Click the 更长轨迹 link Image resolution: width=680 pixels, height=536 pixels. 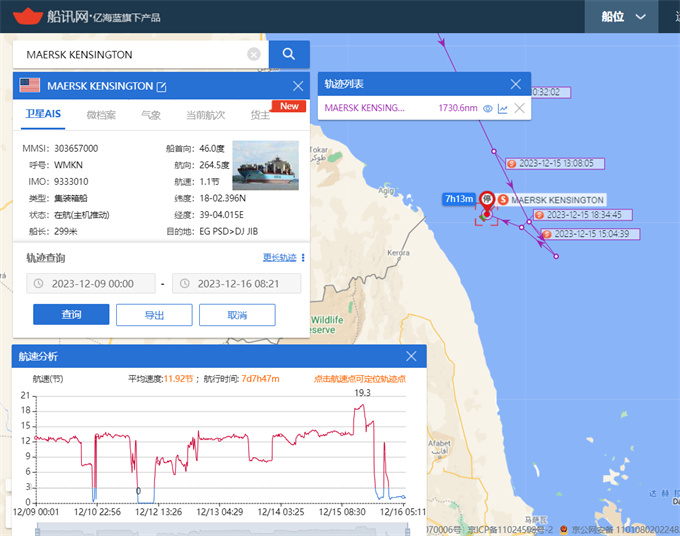click(279, 257)
